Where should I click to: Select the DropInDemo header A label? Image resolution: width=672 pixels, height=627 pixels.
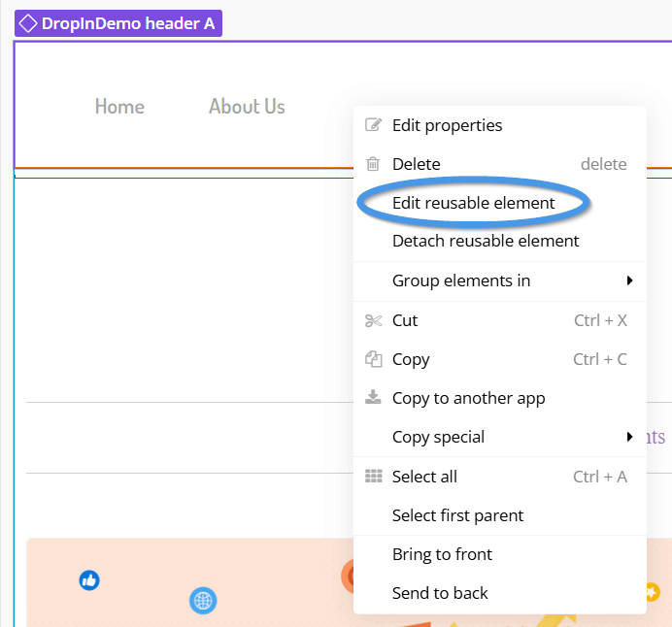118,23
